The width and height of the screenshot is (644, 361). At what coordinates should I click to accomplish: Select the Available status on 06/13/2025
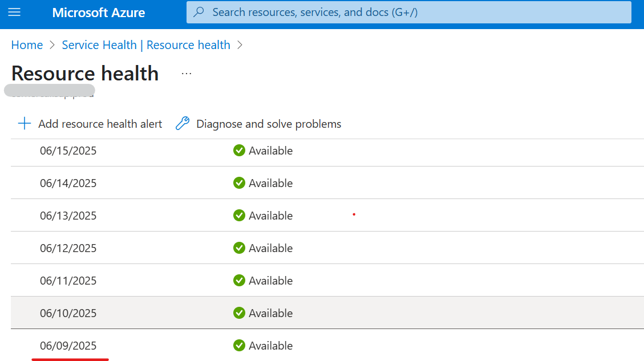tap(239, 215)
